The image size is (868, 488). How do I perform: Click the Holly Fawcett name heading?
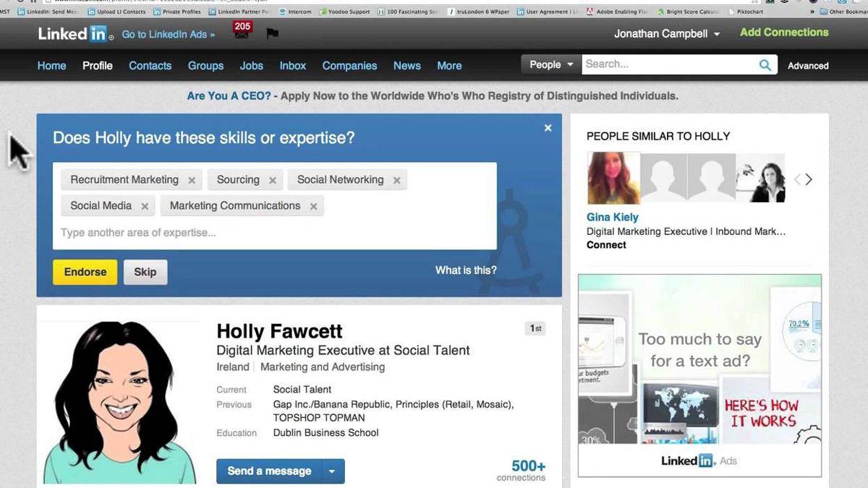[279, 332]
